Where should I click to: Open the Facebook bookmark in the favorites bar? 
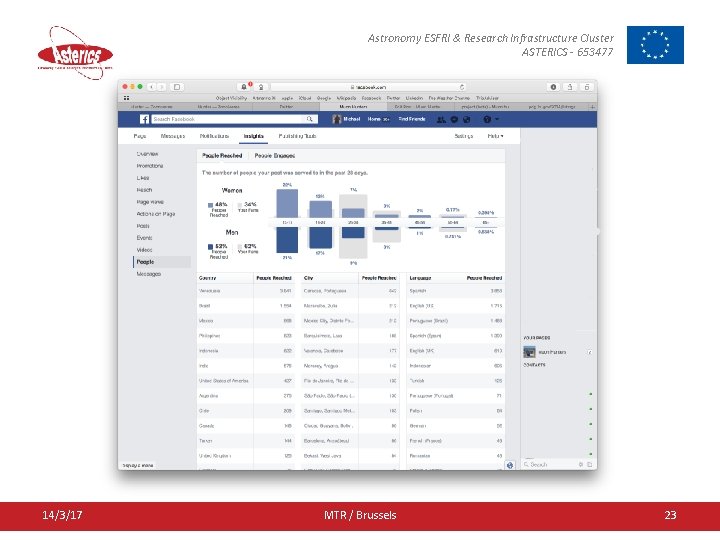point(371,98)
